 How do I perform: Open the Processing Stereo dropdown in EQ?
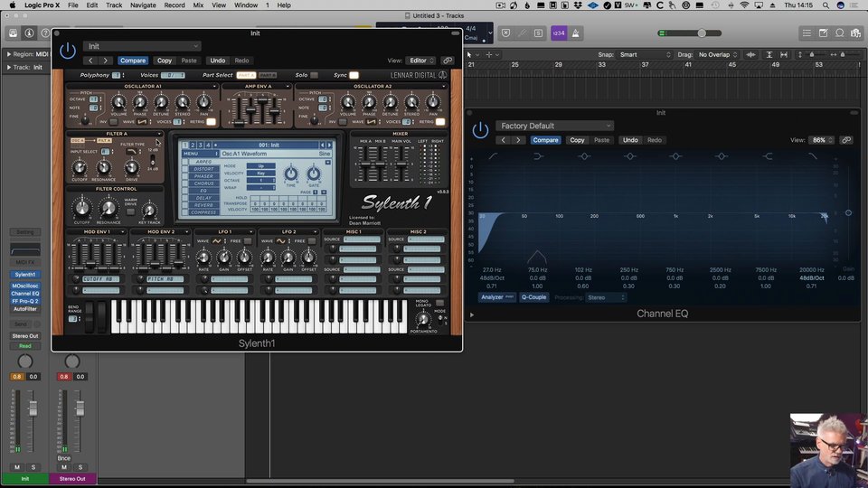[x=606, y=297]
